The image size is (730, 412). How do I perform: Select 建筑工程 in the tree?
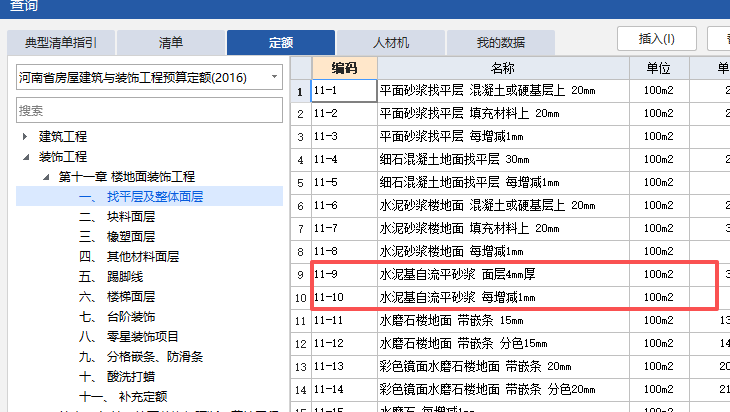pyautogui.click(x=63, y=136)
